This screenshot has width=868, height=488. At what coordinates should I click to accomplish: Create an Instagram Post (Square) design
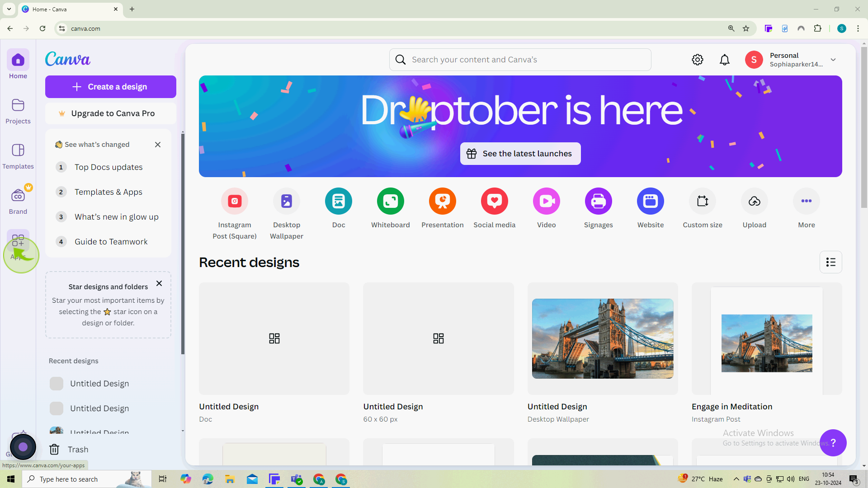pos(235,214)
